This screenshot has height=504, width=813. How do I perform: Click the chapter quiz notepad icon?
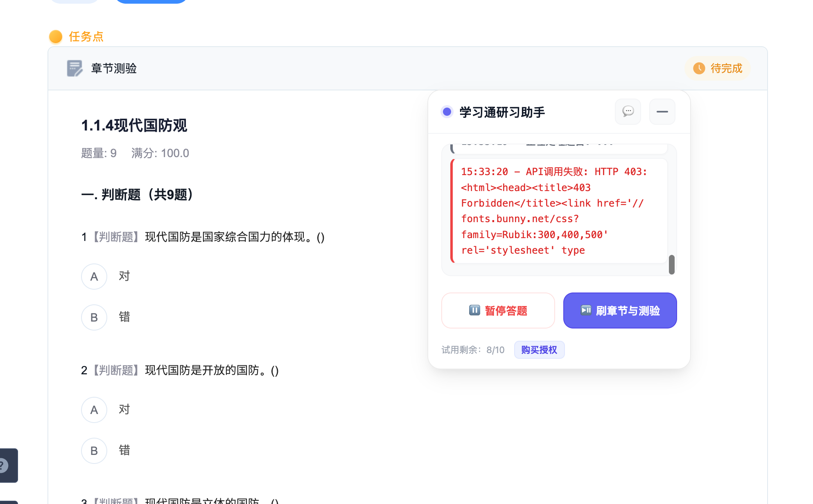pos(75,68)
